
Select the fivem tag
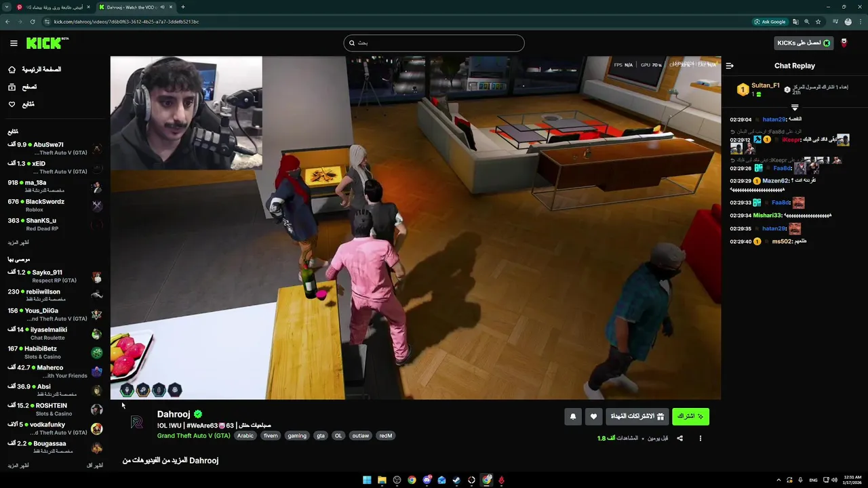[271, 436]
